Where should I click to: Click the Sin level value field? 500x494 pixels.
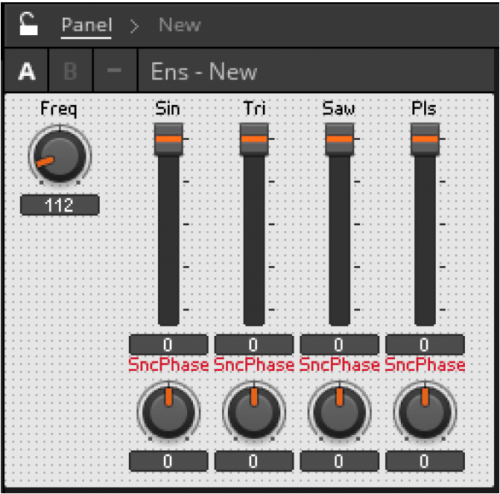pos(168,344)
